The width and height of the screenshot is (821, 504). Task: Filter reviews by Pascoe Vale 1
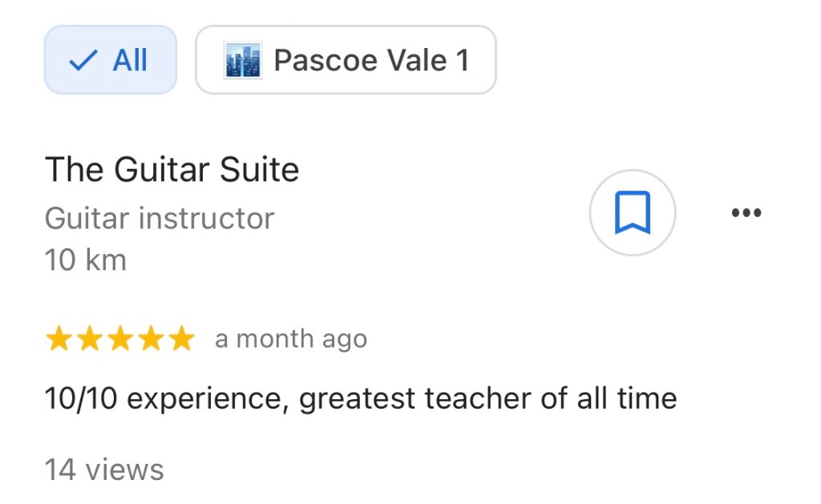point(346,60)
